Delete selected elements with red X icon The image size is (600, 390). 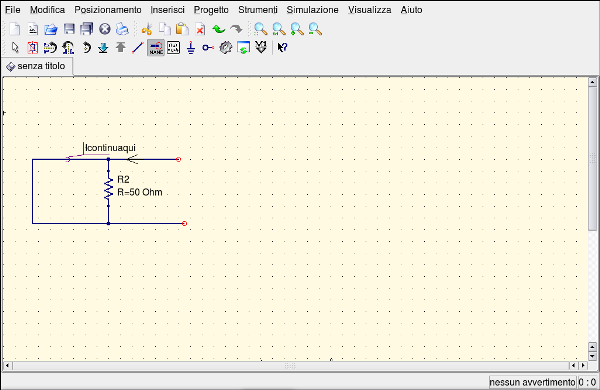tap(200, 29)
